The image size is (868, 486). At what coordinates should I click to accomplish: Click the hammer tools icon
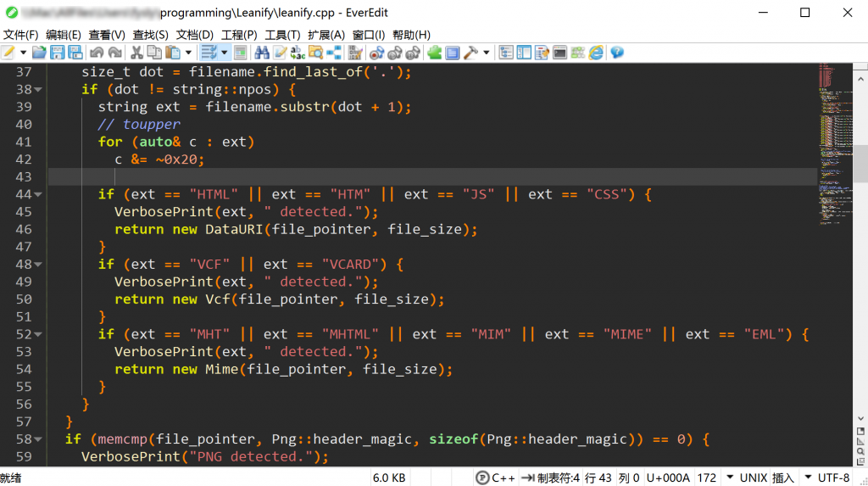(x=470, y=53)
